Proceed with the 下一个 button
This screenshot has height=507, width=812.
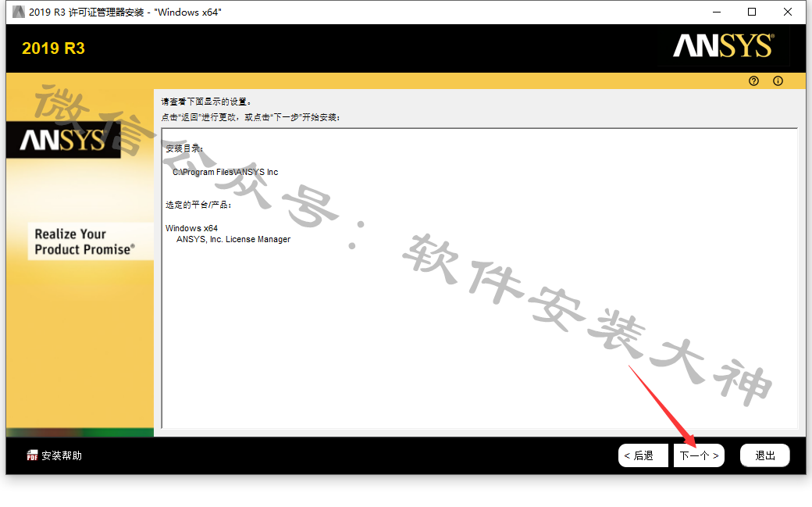[699, 455]
